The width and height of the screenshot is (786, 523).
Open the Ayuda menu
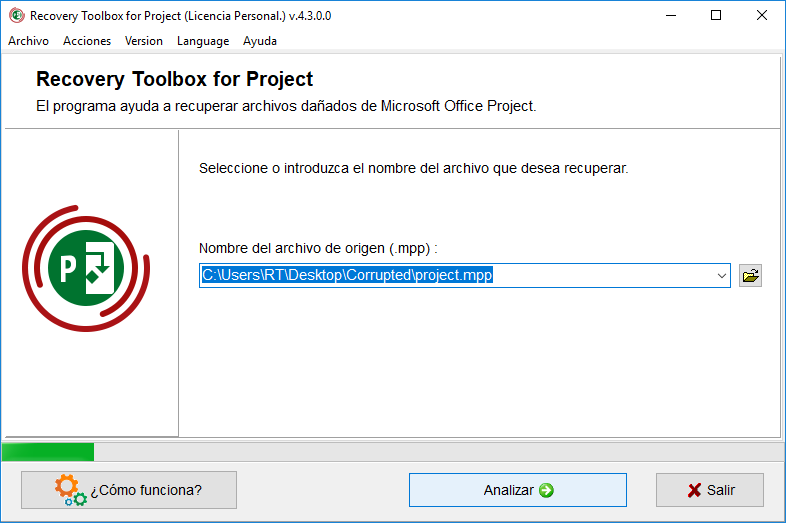click(x=260, y=41)
